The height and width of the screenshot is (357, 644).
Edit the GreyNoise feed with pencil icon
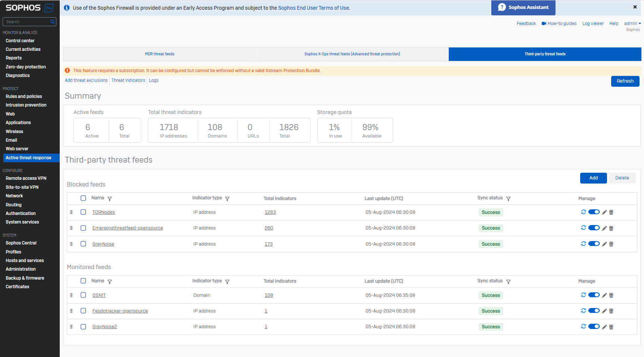pos(604,244)
